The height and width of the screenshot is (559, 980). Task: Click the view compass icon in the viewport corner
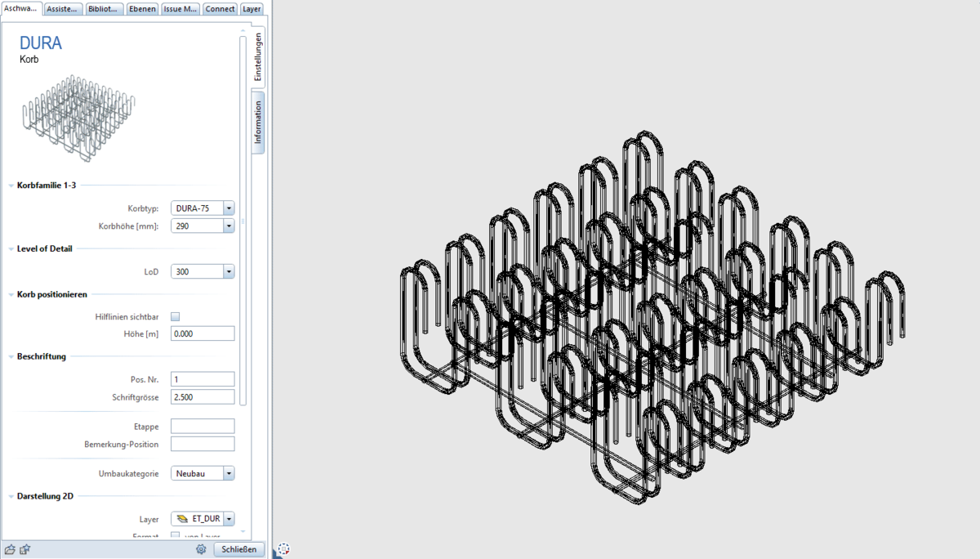pyautogui.click(x=283, y=549)
